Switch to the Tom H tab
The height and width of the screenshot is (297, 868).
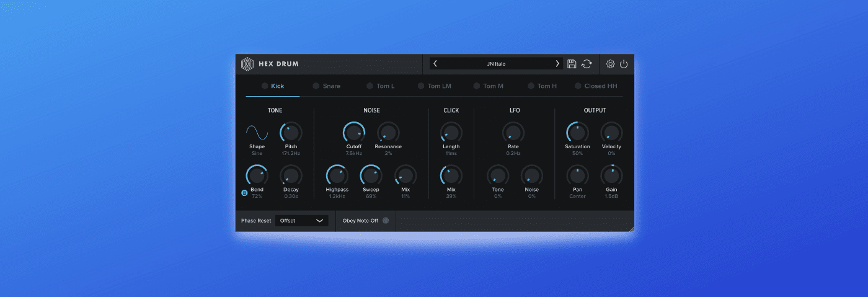[542, 86]
